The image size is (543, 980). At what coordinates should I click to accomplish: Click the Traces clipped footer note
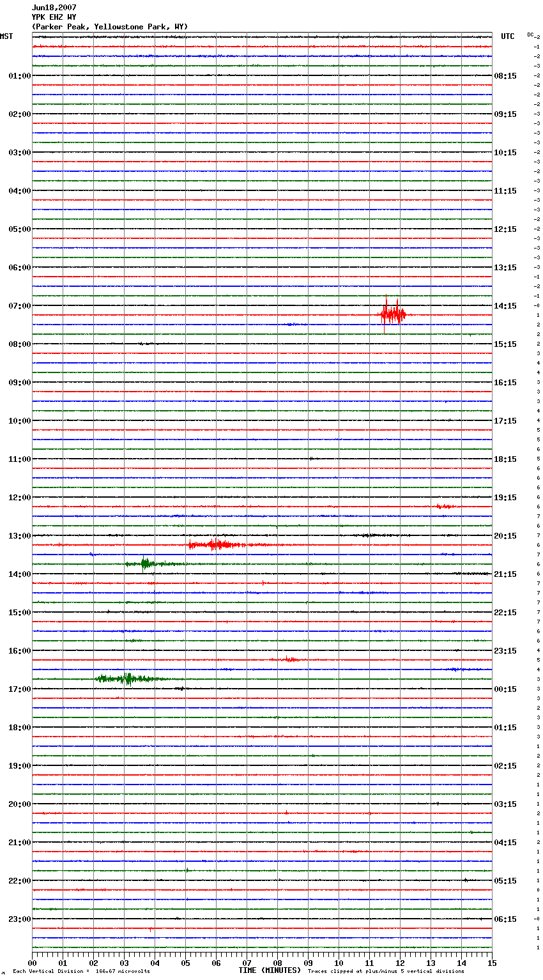(386, 971)
